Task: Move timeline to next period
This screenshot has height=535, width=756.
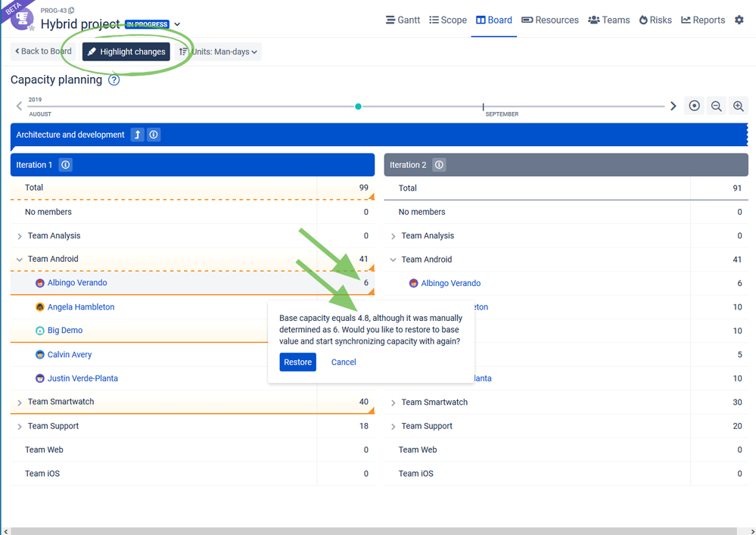Action: point(673,106)
